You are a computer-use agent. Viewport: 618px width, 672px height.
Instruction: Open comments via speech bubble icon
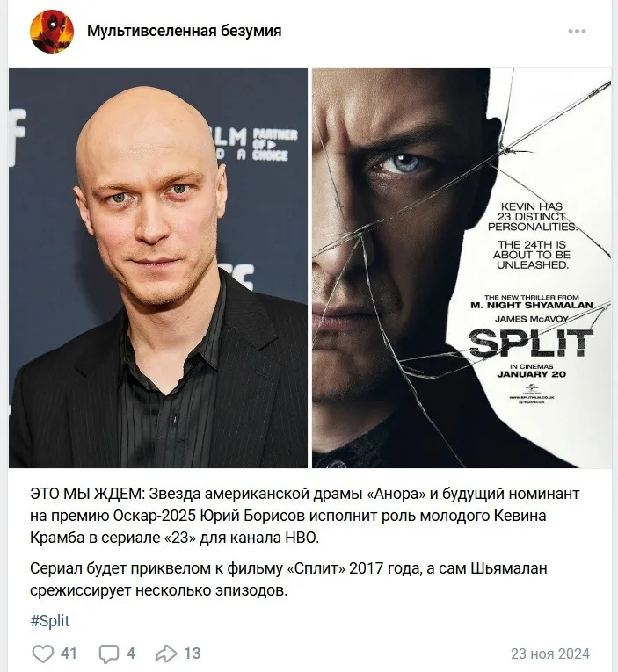(x=108, y=654)
